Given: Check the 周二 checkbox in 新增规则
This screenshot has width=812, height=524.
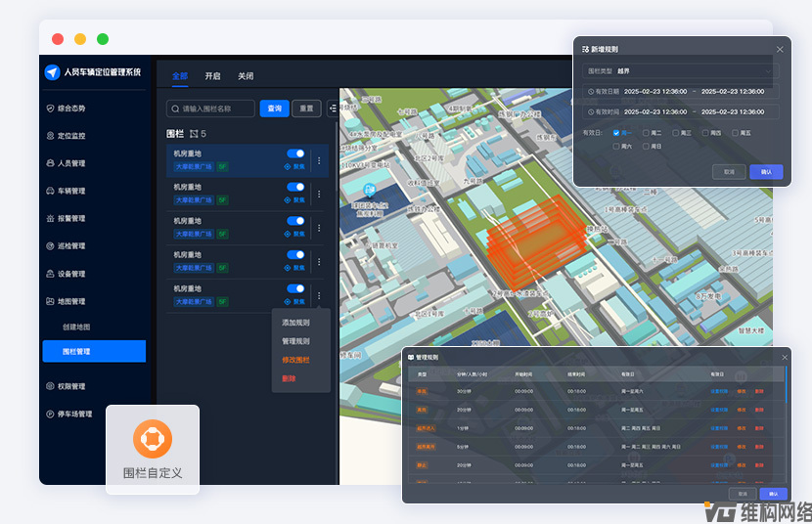Looking at the screenshot, I should tap(646, 132).
